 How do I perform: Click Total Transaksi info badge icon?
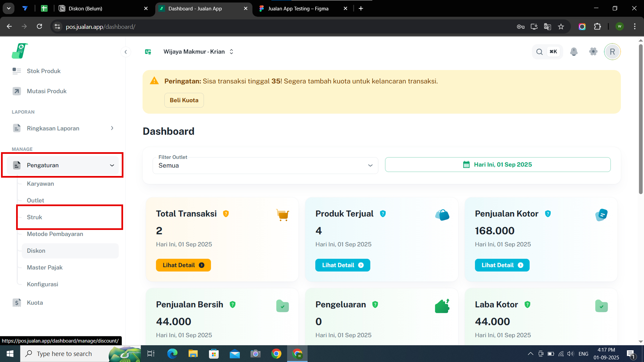click(226, 214)
